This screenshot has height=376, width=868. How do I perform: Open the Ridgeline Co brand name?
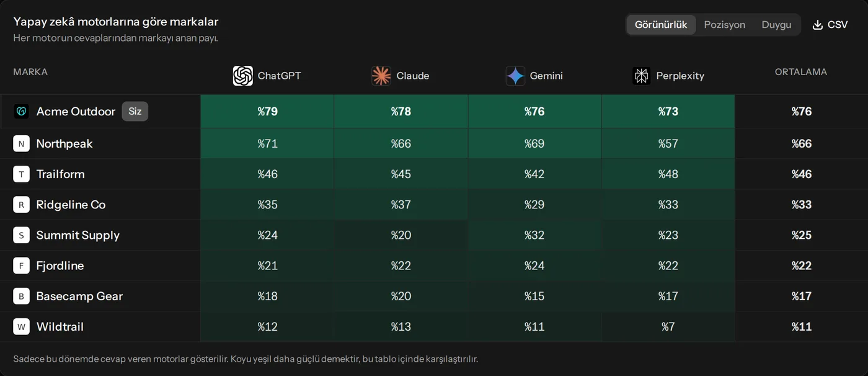pyautogui.click(x=71, y=204)
